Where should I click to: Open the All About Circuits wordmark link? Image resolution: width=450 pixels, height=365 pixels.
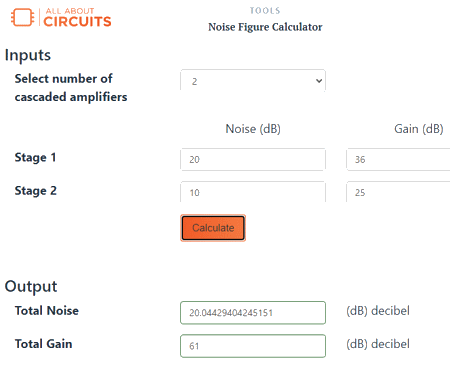[x=77, y=18]
